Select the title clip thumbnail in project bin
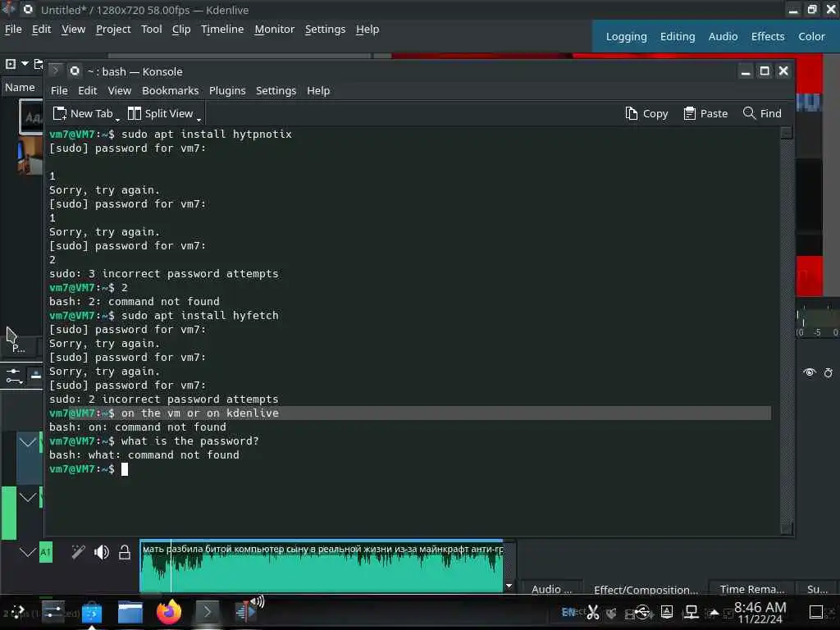The width and height of the screenshot is (840, 630). click(x=31, y=116)
